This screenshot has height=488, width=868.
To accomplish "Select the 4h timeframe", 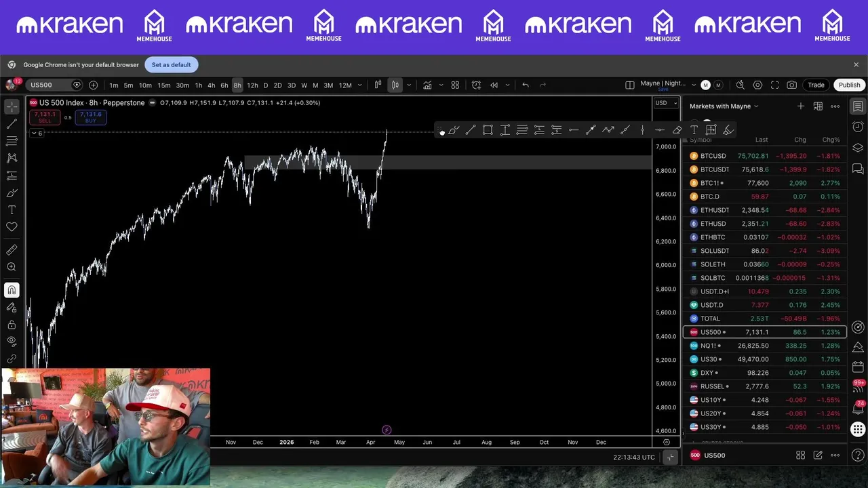I will (x=211, y=85).
